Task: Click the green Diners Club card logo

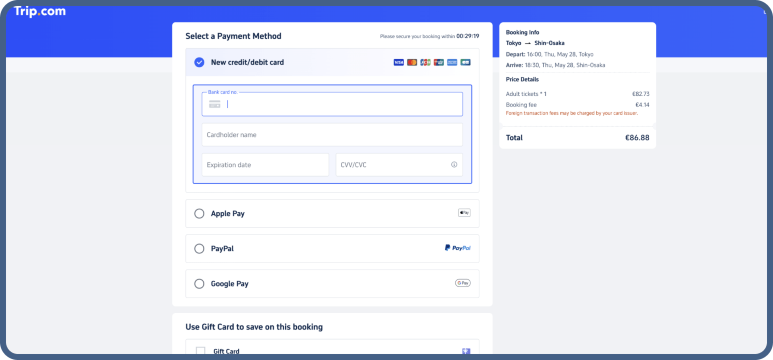Action: click(465, 63)
